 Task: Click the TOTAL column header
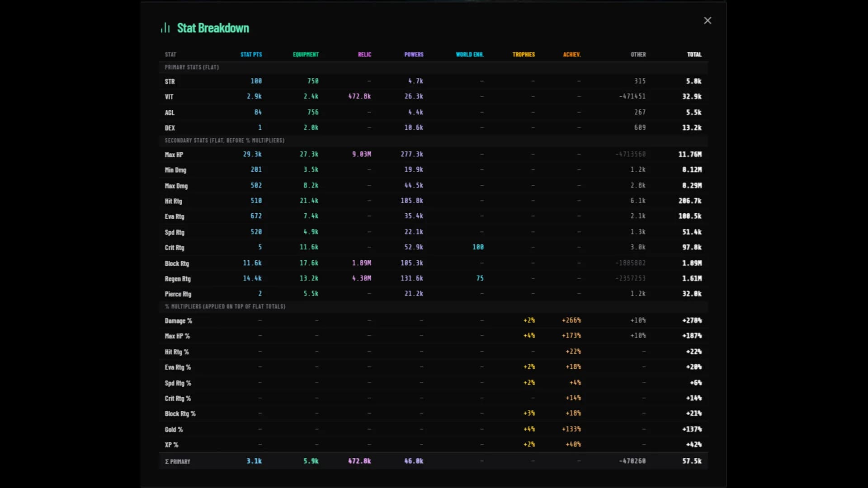[x=694, y=54]
